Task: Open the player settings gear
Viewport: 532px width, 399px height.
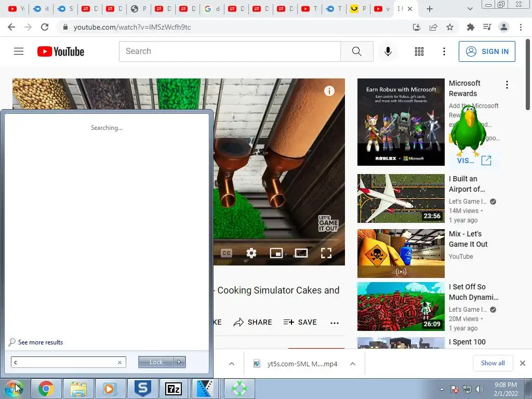Action: tap(251, 253)
